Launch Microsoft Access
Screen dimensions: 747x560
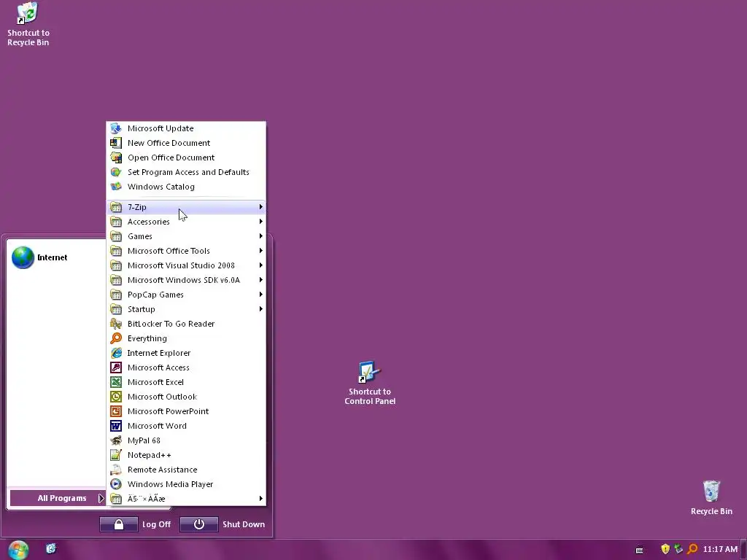186,367
